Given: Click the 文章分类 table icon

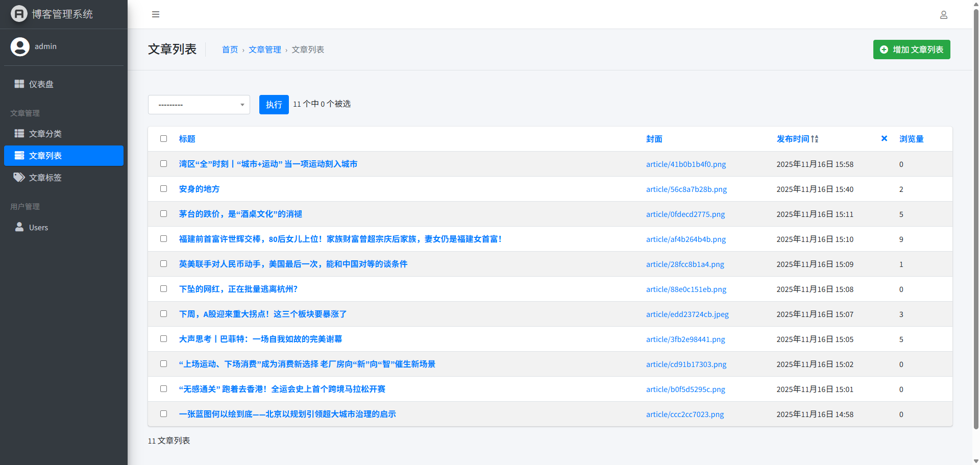Looking at the screenshot, I should (19, 133).
